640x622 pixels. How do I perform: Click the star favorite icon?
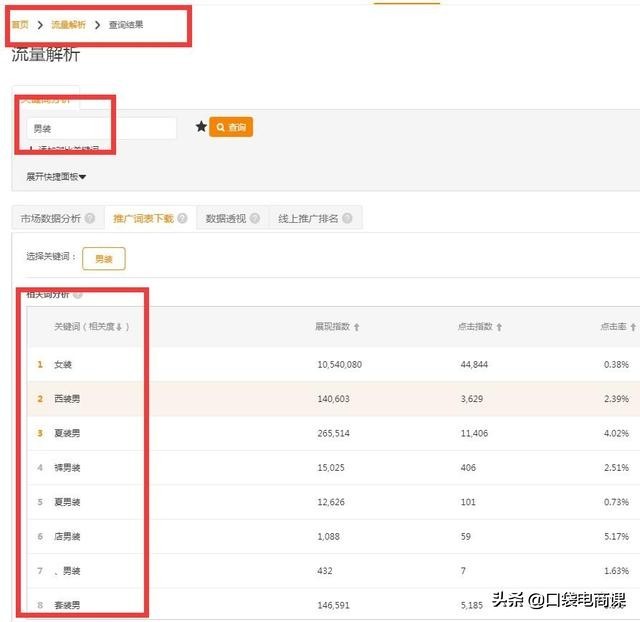coord(201,127)
